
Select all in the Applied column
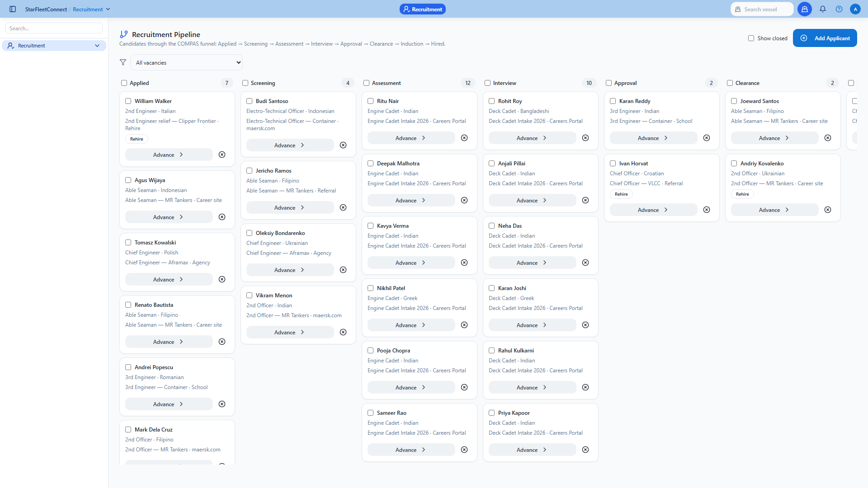pos(124,83)
